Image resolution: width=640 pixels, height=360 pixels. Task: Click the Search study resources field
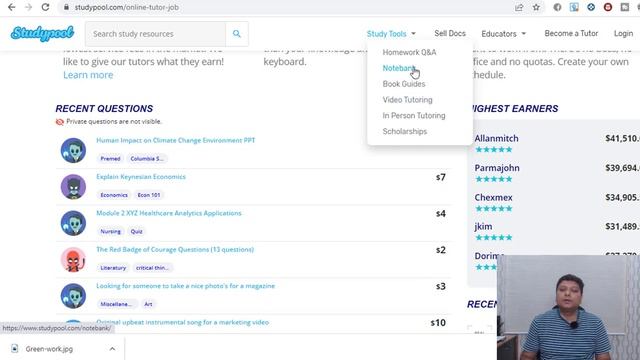click(x=156, y=34)
